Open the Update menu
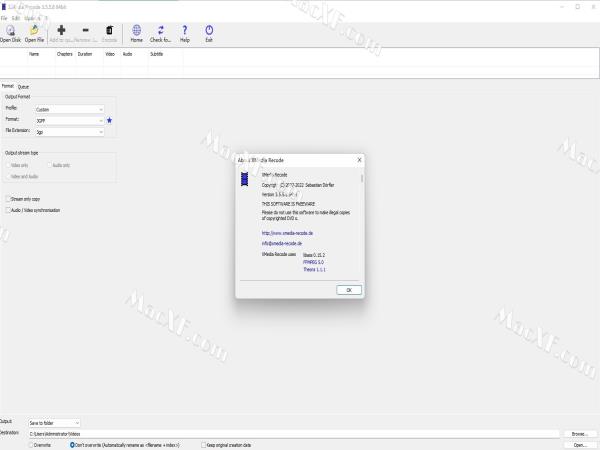Viewport: 600px width, 450px height. coord(32,18)
